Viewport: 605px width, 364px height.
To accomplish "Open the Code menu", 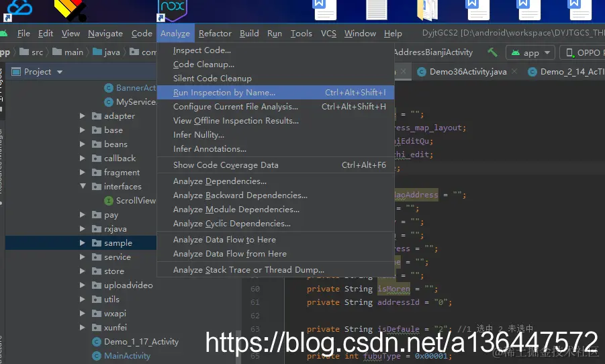I will click(142, 34).
